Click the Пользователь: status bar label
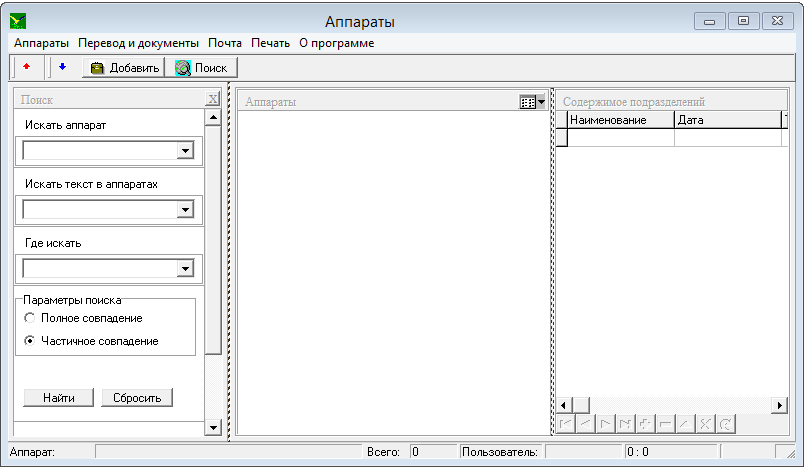The image size is (808, 468). click(x=499, y=452)
